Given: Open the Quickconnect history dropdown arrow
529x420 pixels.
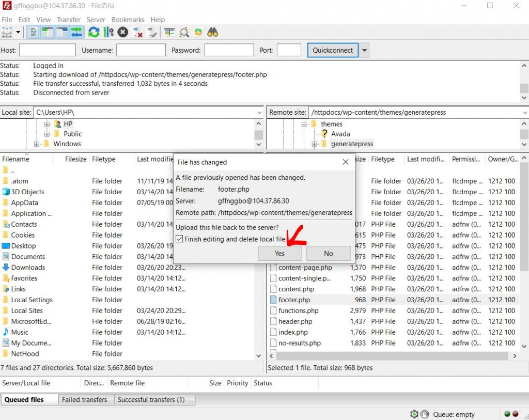Looking at the screenshot, I should tap(364, 50).
